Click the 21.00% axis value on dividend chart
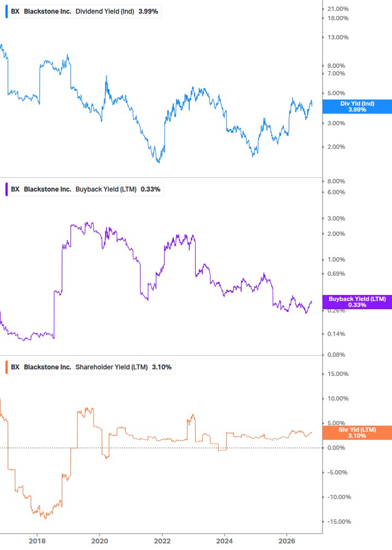This screenshot has height=550, width=392. pos(338,9)
